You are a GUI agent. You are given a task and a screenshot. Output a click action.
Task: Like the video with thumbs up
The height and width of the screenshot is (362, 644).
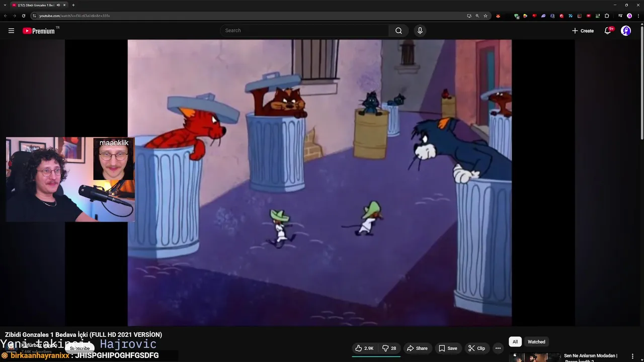(x=365, y=348)
